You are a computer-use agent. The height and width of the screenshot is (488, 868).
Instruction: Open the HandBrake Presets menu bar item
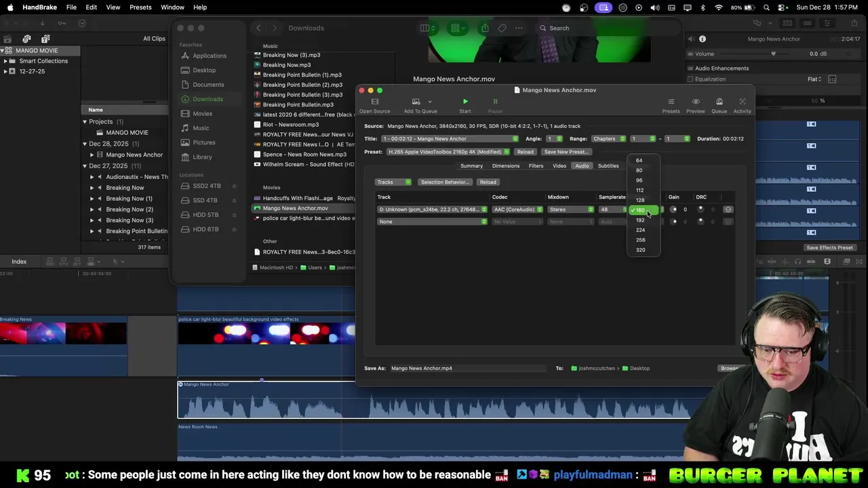(140, 7)
